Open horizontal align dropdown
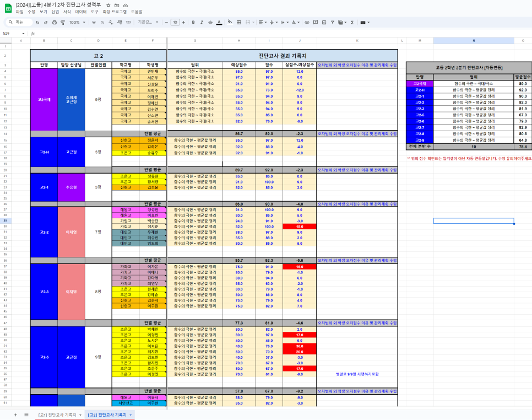Image resolution: width=532 pixels, height=420 pixels. coord(263,23)
